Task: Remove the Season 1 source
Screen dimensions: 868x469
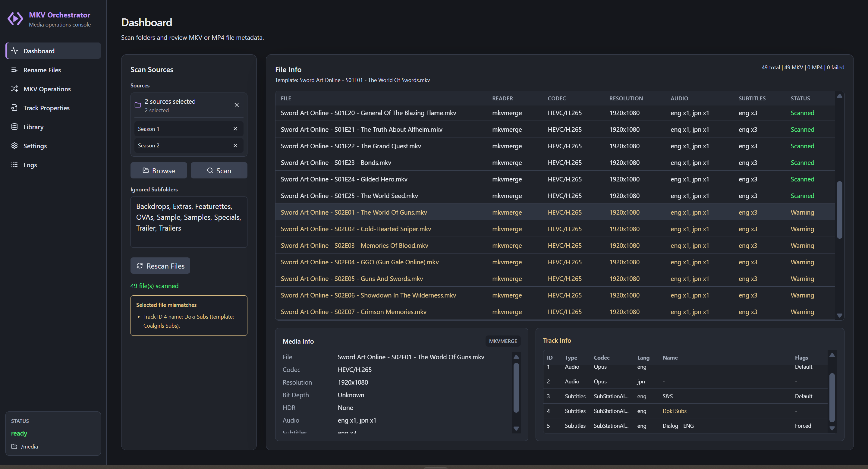Action: click(235, 129)
